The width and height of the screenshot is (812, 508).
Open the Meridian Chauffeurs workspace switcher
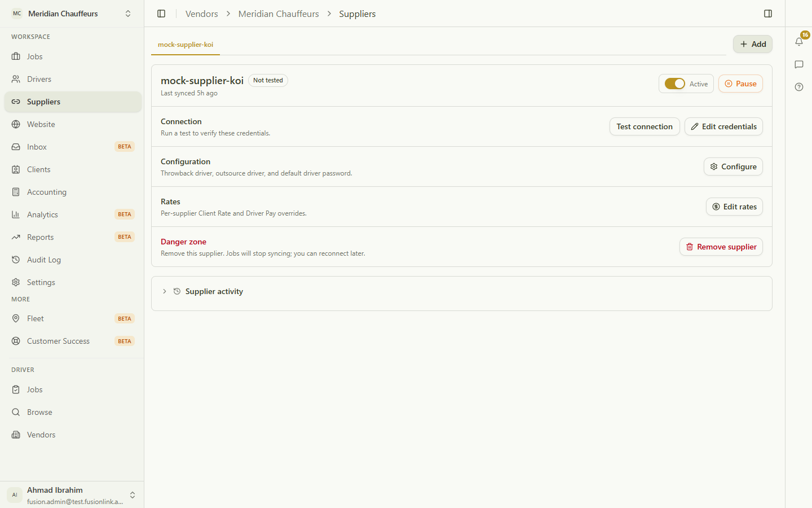point(72,14)
